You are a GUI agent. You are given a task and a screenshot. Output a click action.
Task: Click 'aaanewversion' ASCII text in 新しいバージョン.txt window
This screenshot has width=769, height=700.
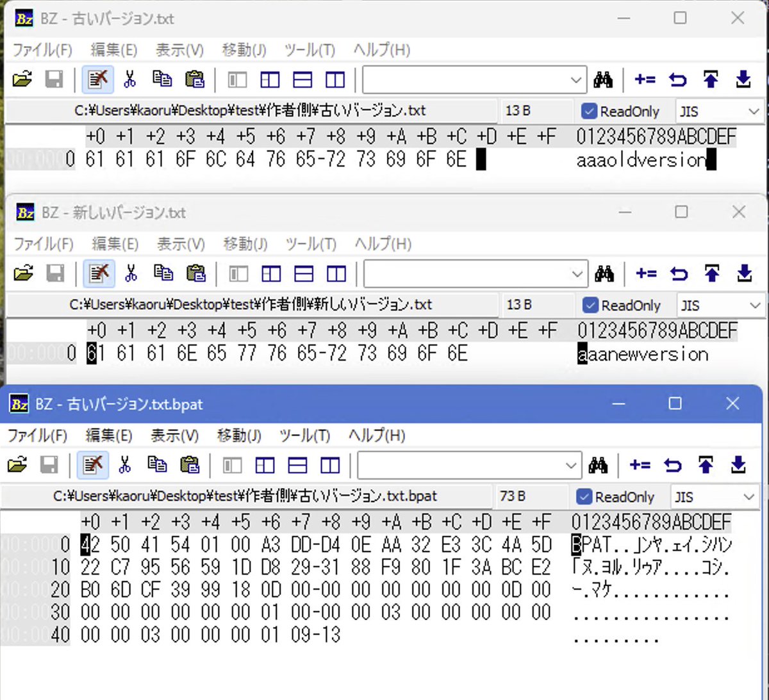643,354
